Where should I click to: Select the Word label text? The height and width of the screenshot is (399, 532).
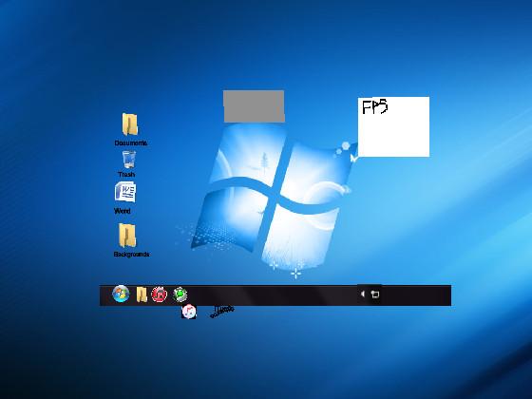coord(123,211)
